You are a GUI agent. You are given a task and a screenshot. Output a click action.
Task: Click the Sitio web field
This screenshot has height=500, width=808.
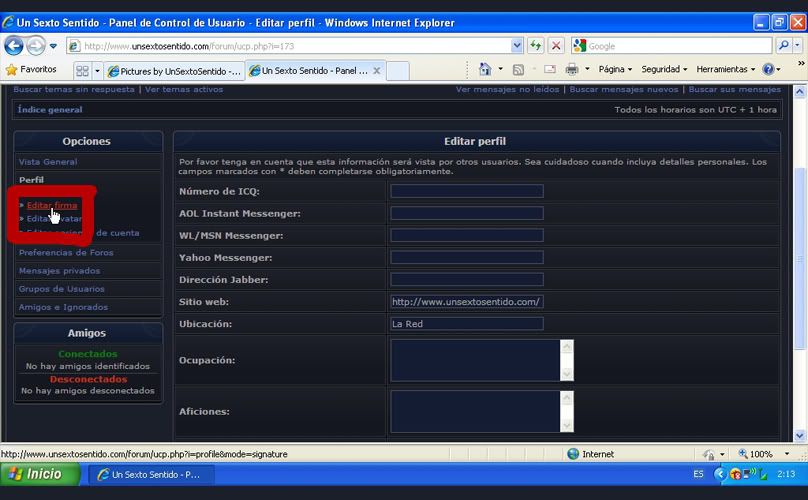pos(467,302)
